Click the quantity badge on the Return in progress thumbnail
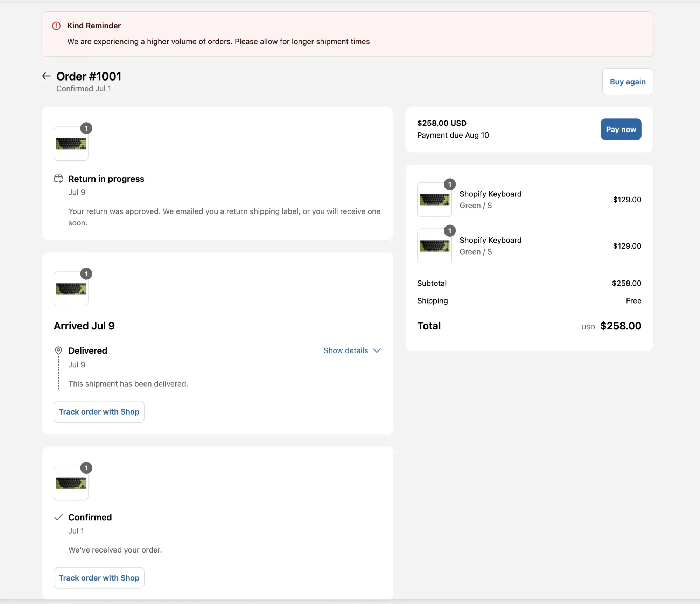 pyautogui.click(x=86, y=128)
